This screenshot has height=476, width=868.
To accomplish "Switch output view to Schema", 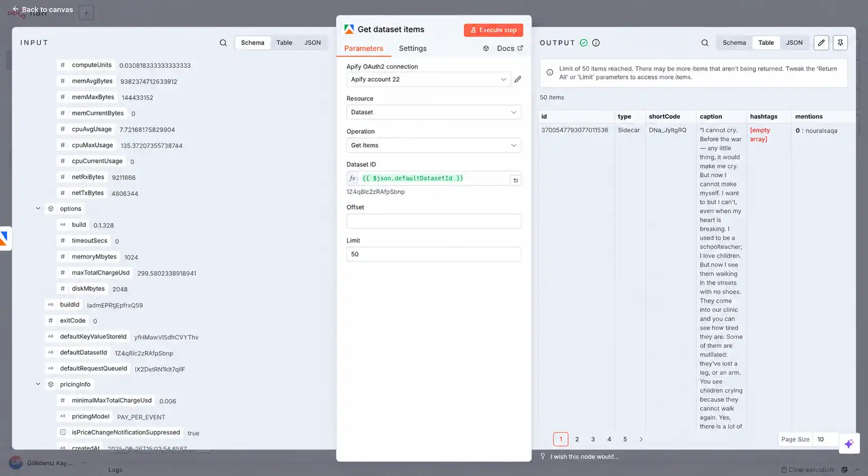I will pyautogui.click(x=734, y=43).
